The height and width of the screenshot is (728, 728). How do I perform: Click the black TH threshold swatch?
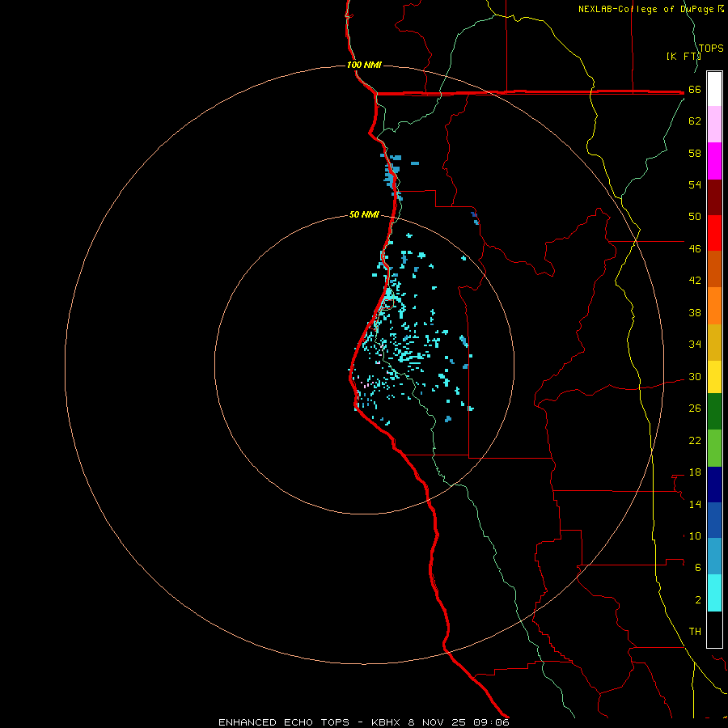coord(714,629)
